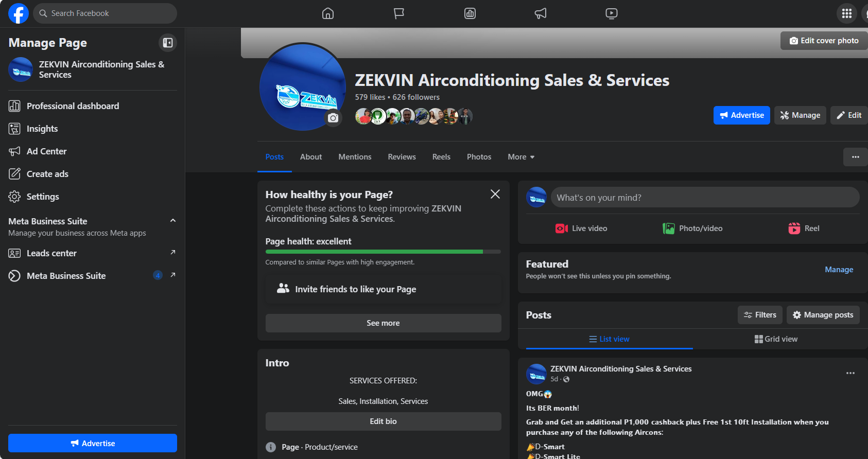Open Pages flag icon in top bar
Screen dimensions: 868x459
tap(399, 13)
